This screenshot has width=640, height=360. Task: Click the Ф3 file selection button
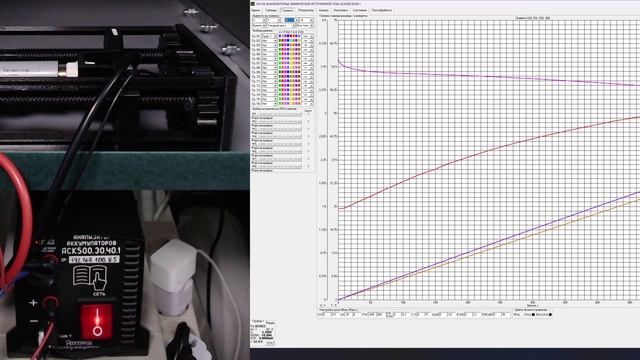coord(278,129)
